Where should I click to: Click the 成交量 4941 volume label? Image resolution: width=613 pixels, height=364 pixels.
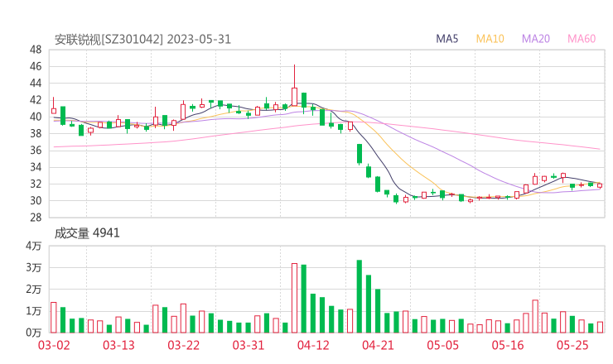(x=87, y=233)
